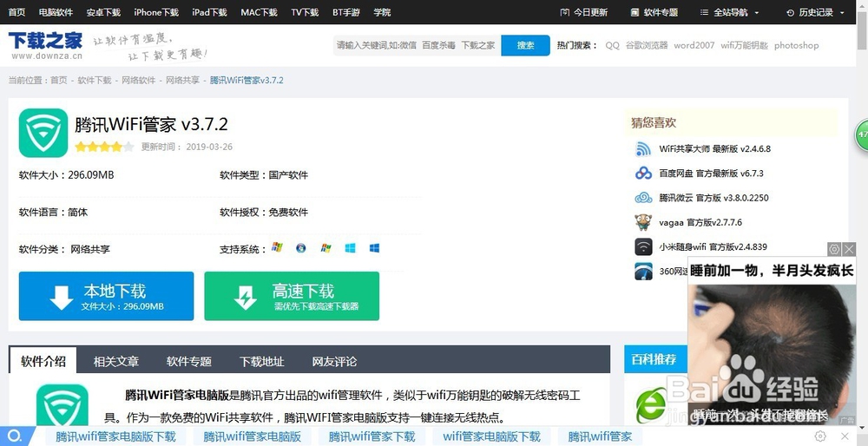Switch to the 下载地址 tab

[x=261, y=361]
